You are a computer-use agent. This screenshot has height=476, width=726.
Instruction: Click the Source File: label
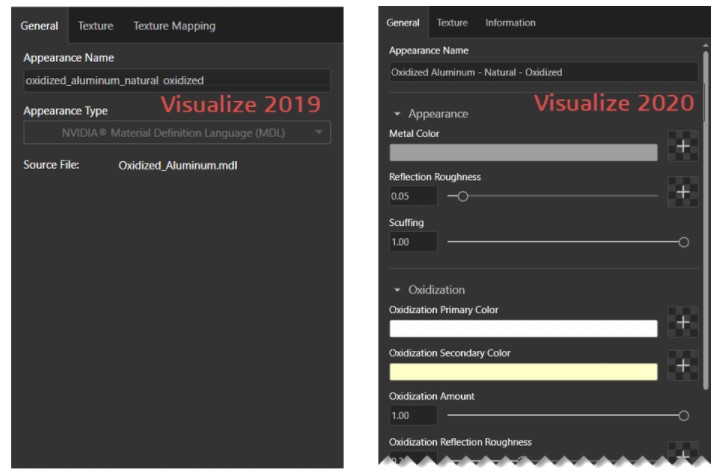tap(51, 165)
